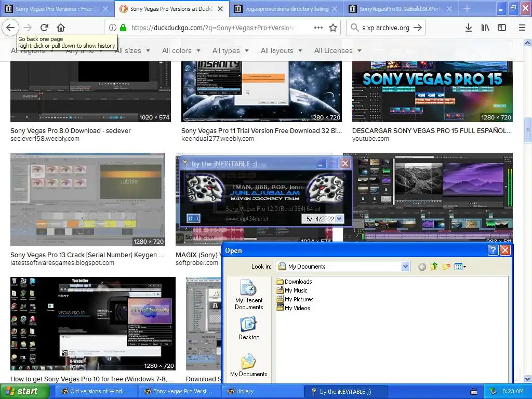Submit the search with the arrow
This screenshot has width=532, height=399.
[x=418, y=28]
